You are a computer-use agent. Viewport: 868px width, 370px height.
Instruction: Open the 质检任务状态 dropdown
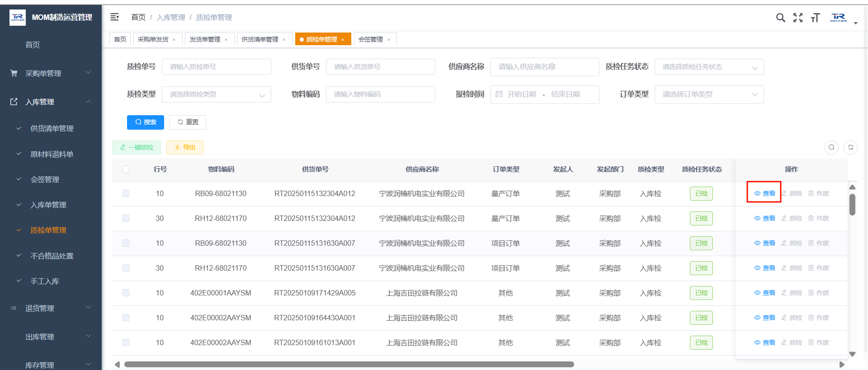(709, 67)
